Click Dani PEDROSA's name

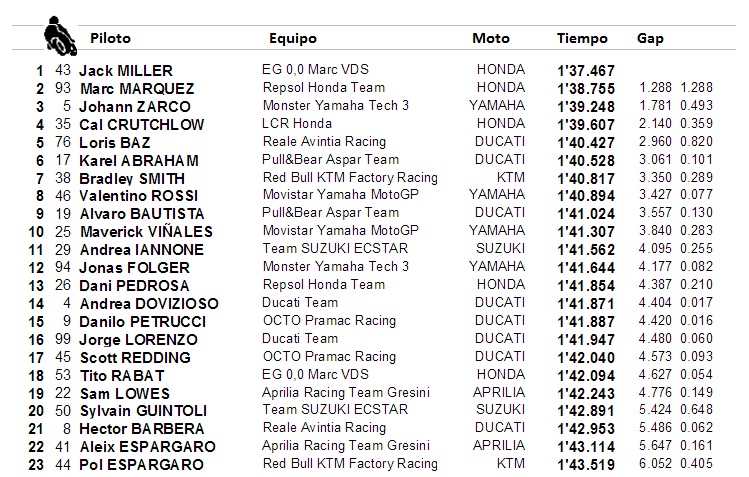[x=134, y=286]
